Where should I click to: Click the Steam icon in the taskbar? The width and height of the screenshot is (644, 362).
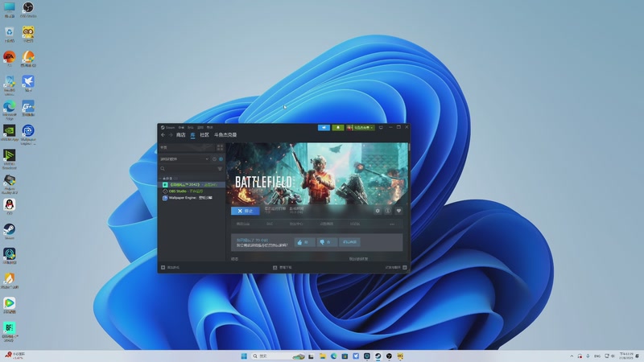378,356
